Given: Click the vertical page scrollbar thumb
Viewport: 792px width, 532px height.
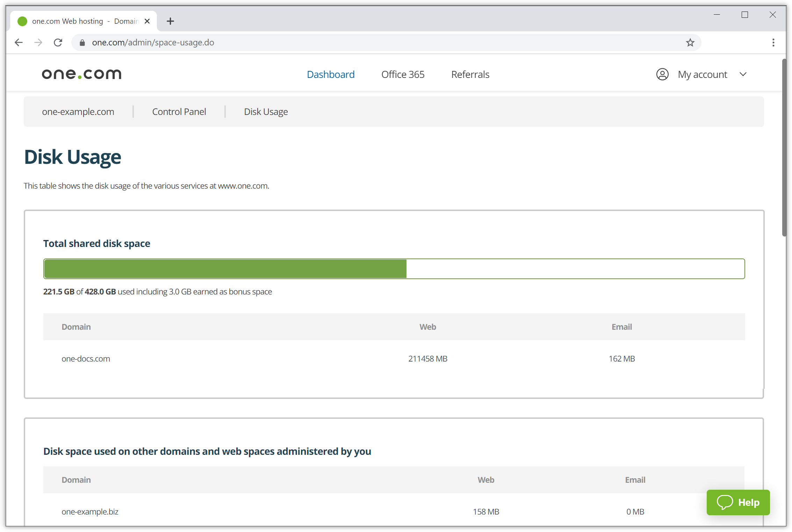Looking at the screenshot, I should tap(784, 148).
